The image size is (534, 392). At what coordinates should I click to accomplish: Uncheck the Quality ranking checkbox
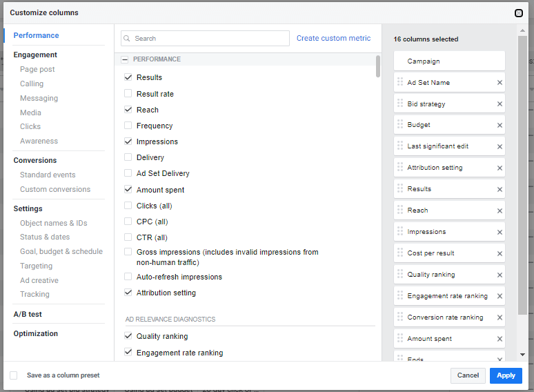tap(128, 336)
